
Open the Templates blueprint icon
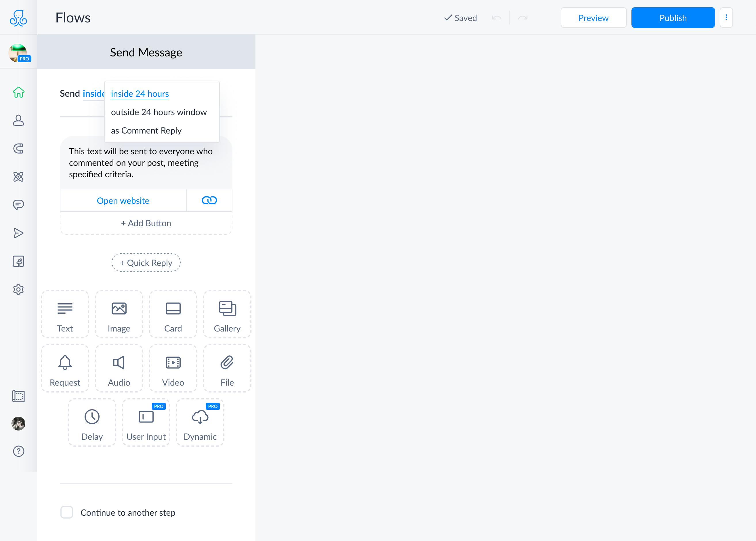18,397
